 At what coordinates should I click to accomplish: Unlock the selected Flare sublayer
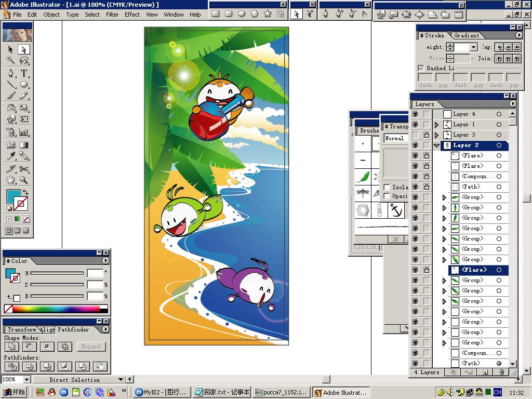tap(427, 270)
